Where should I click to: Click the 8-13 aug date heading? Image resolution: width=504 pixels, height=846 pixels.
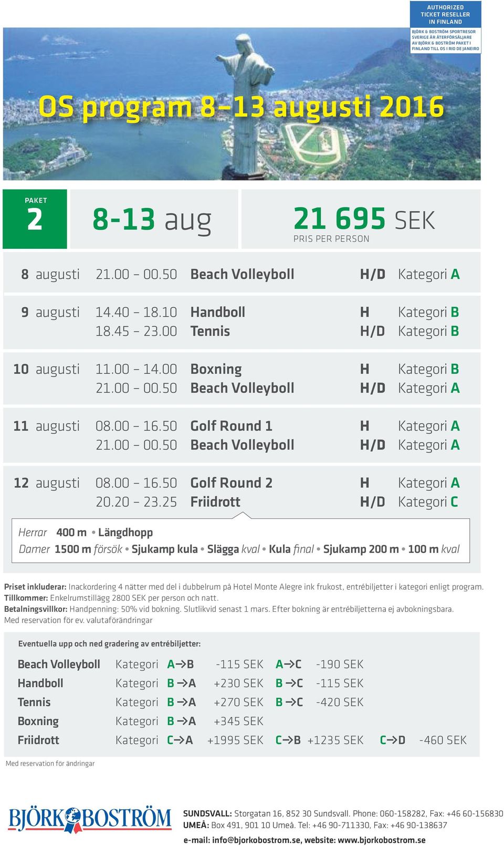152,220
